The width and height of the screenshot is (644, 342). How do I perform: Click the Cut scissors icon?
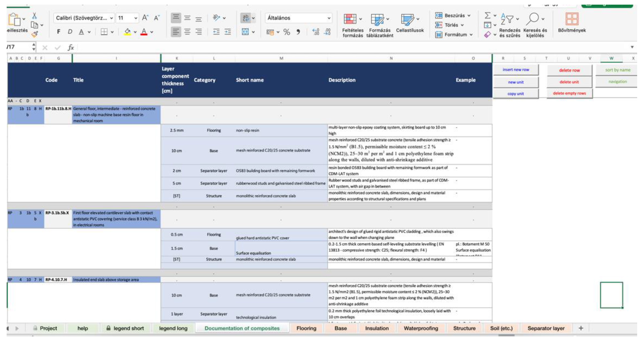coord(34,16)
